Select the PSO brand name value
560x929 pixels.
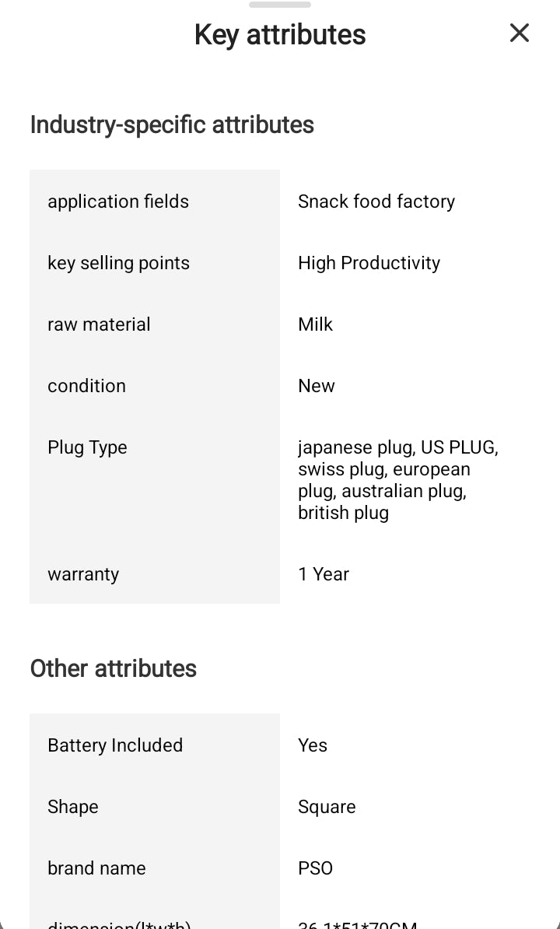click(x=315, y=868)
